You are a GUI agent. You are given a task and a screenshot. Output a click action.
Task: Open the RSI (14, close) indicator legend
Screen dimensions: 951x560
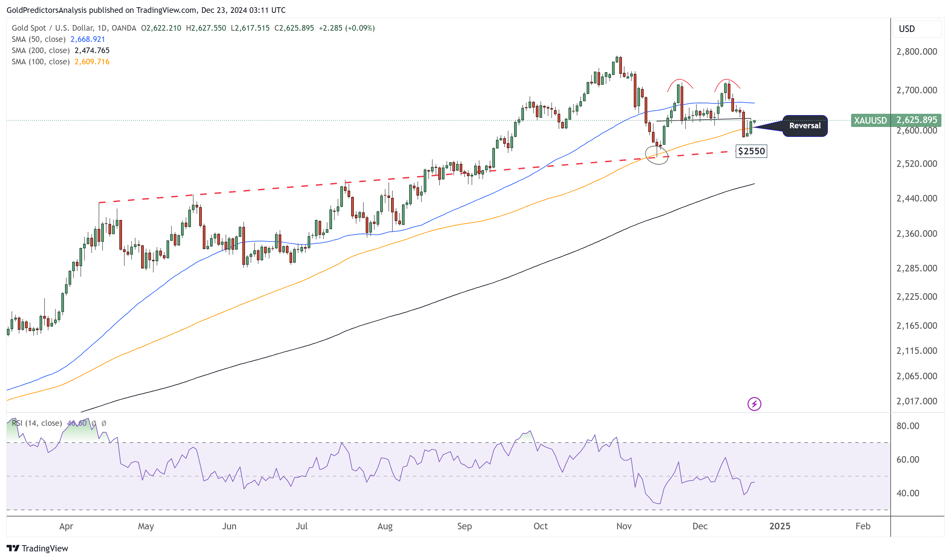pyautogui.click(x=37, y=423)
